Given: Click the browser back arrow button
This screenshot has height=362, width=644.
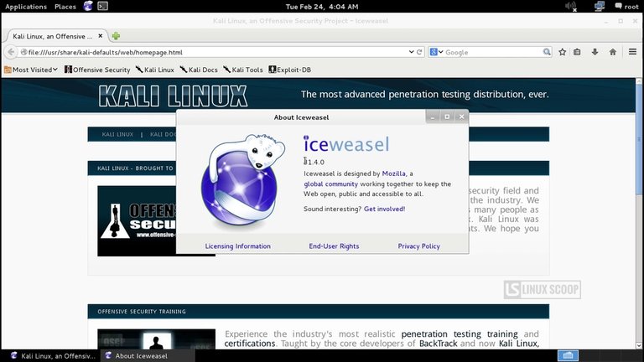Looking at the screenshot, I should (x=12, y=52).
